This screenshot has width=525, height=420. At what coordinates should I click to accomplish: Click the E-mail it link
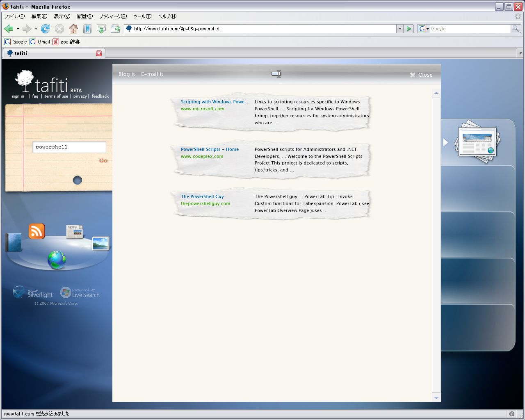[152, 74]
